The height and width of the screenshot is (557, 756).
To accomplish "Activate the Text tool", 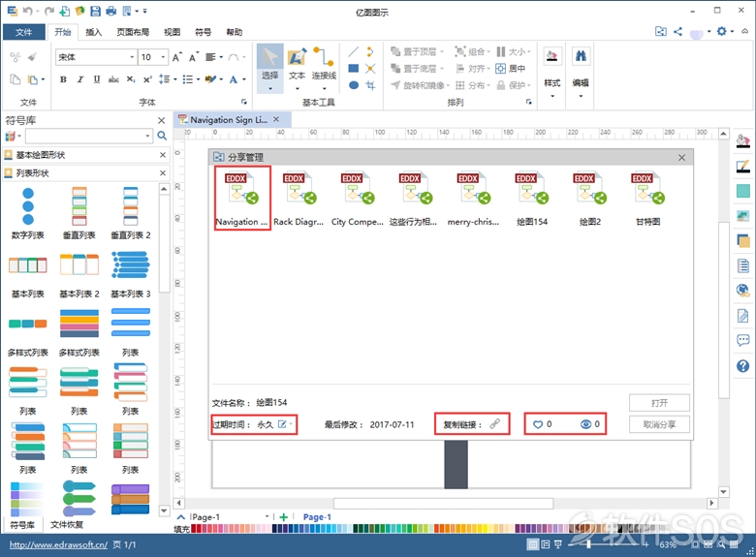I will (297, 68).
